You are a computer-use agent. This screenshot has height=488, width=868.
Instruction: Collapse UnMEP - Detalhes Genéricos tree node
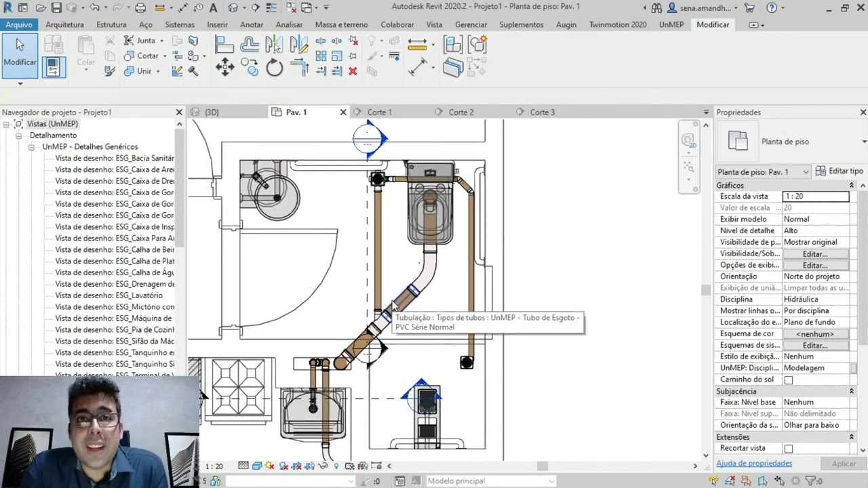click(x=31, y=146)
